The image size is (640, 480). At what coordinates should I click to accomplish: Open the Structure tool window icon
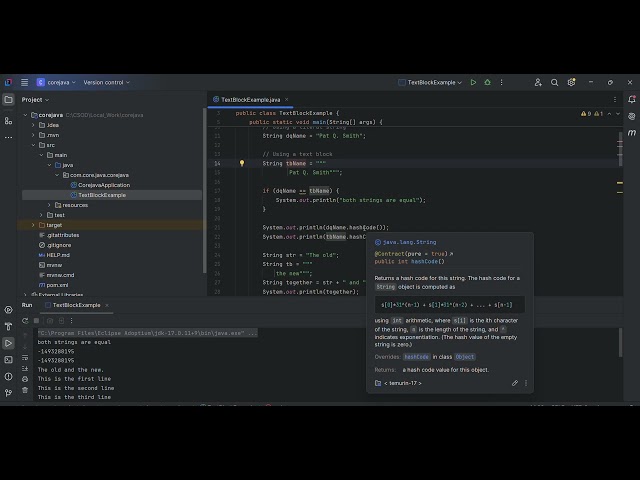[x=8, y=121]
